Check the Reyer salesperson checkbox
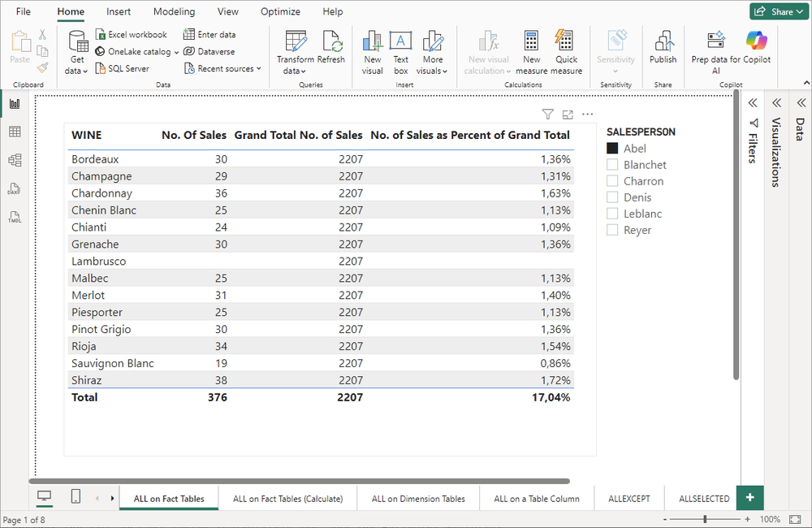The width and height of the screenshot is (812, 528). 612,230
